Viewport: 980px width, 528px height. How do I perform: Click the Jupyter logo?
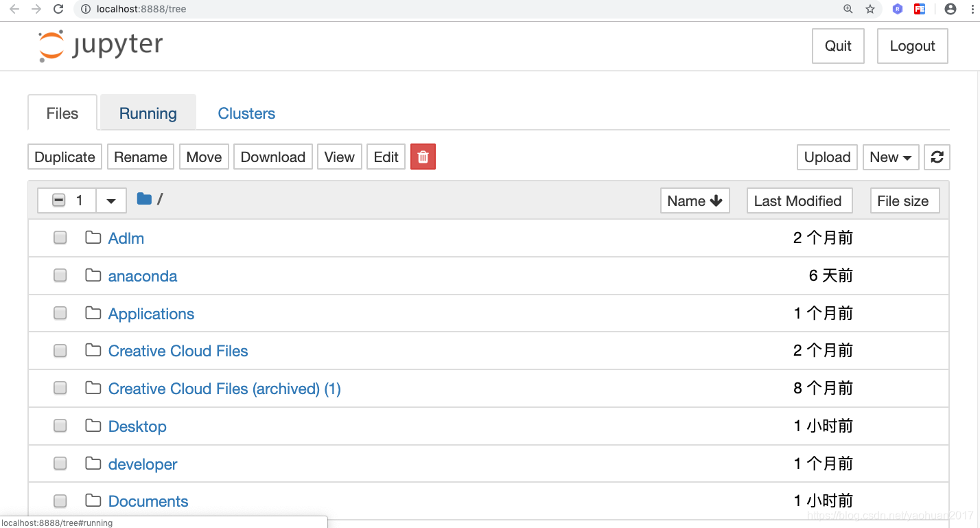(x=100, y=45)
